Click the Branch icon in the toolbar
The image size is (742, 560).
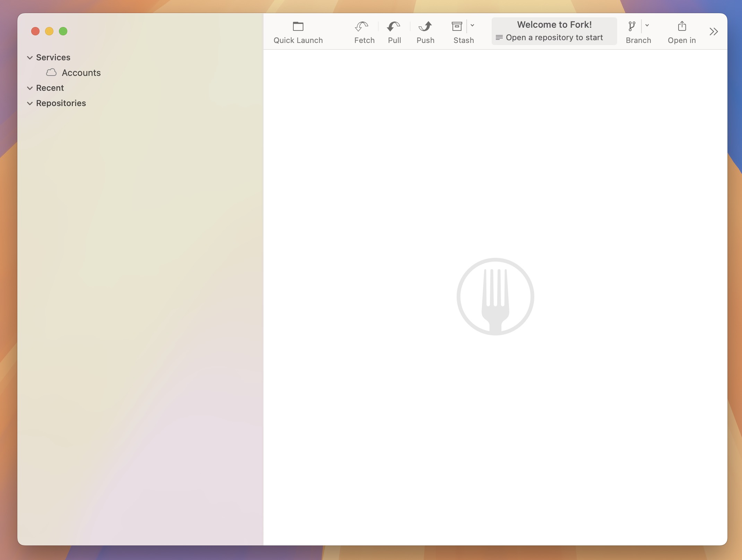coord(631,25)
